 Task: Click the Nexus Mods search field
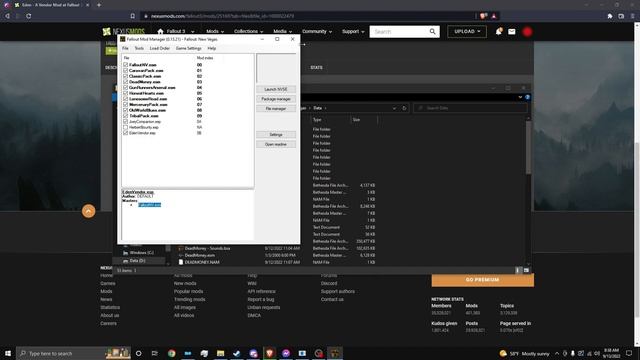[399, 31]
